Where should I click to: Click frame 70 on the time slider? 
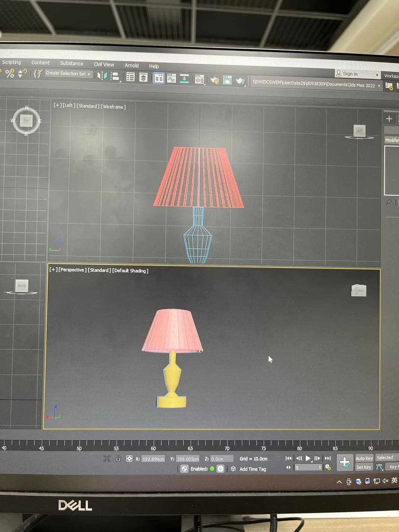click(x=227, y=448)
